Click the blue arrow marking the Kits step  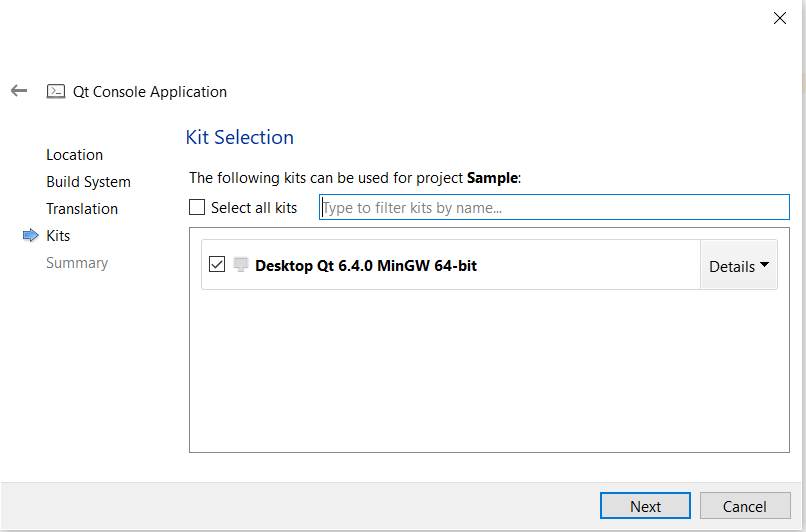pos(30,236)
